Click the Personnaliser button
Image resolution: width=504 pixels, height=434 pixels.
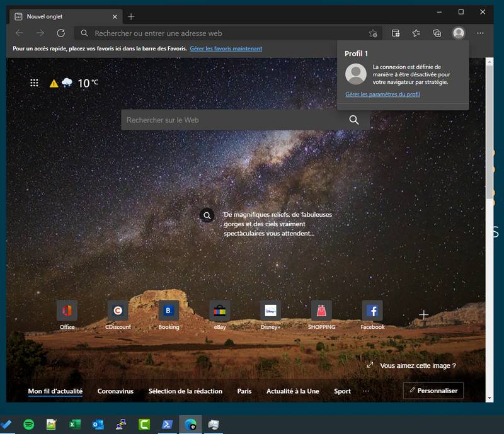coord(433,391)
